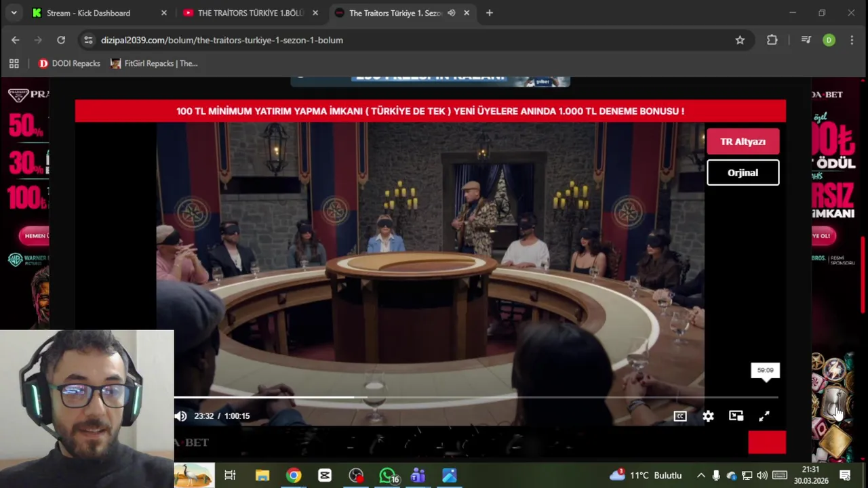Open Google Chrome taskbar icon
The width and height of the screenshot is (868, 488).
coord(294,476)
